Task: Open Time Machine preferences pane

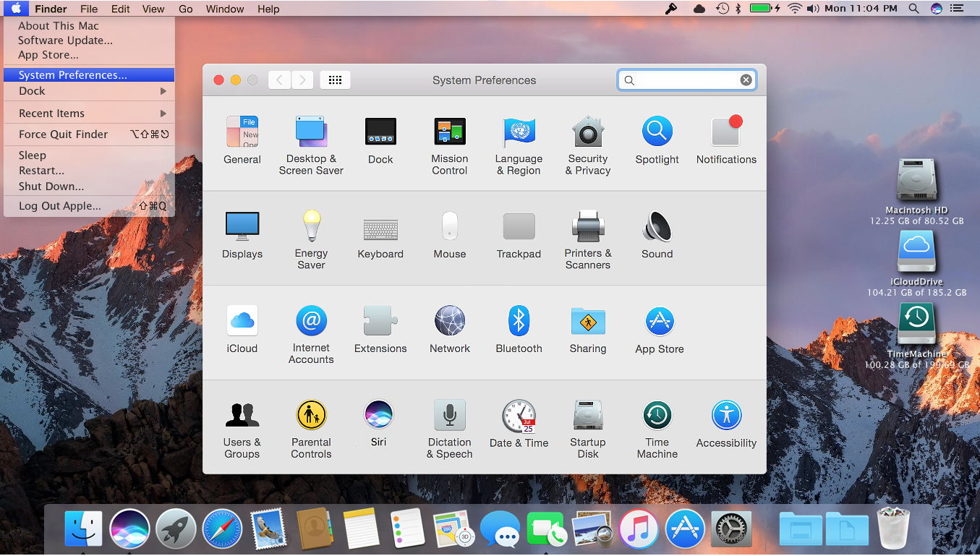Action: (657, 429)
